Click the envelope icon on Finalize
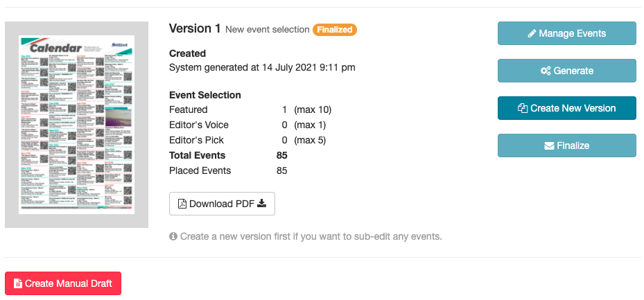 click(549, 145)
